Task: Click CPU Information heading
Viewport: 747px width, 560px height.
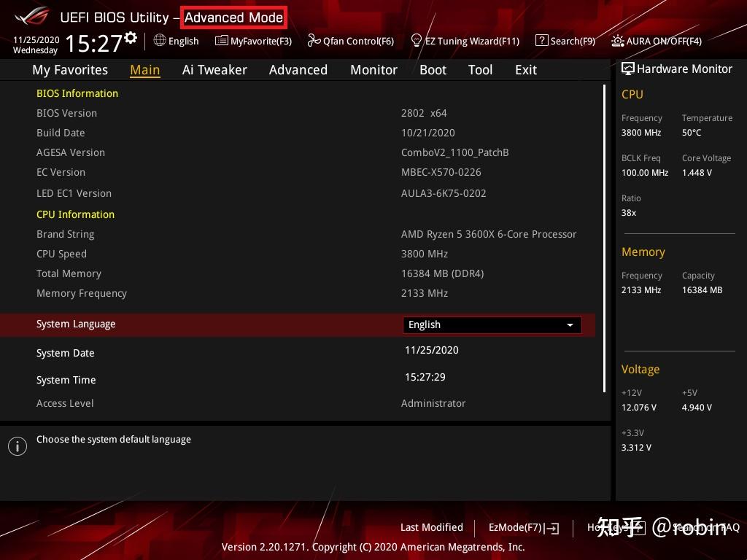Action: (x=75, y=214)
